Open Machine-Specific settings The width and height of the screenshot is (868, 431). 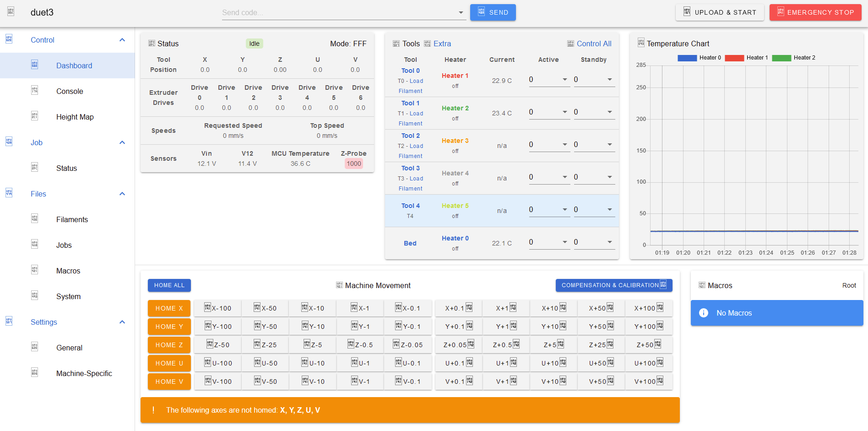click(67, 373)
